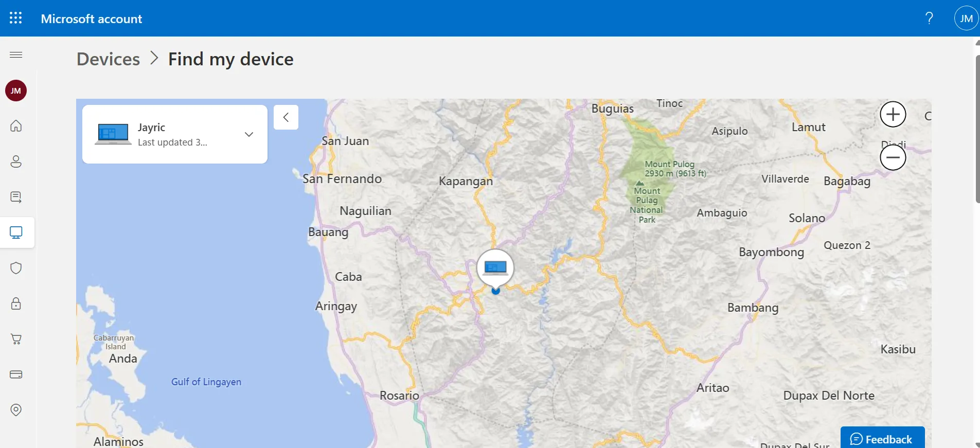The image size is (980, 448).
Task: Zoom in on the map
Action: coord(893,114)
